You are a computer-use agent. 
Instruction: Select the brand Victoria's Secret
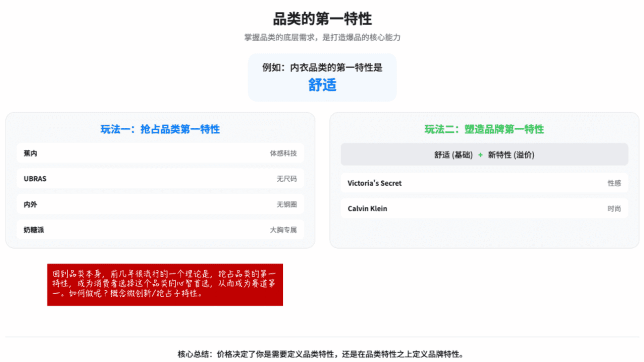coord(374,183)
